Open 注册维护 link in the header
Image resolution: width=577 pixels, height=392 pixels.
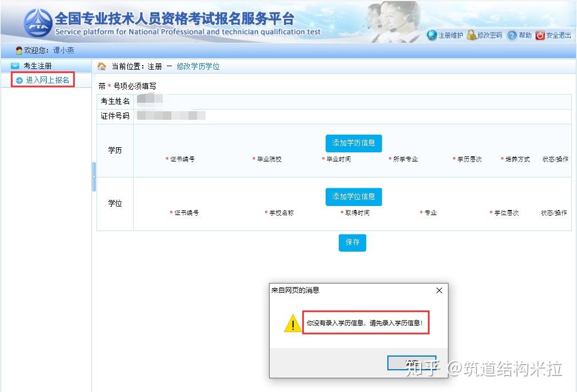click(x=450, y=35)
